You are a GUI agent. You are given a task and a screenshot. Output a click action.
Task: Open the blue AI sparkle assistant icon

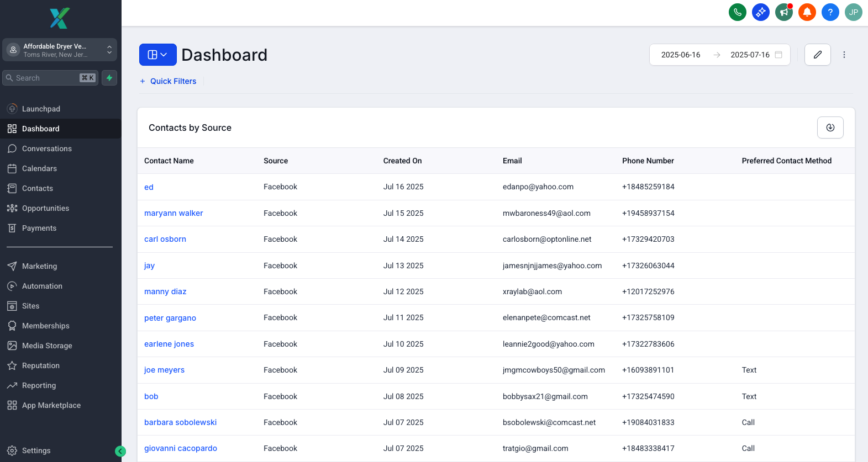tap(760, 12)
